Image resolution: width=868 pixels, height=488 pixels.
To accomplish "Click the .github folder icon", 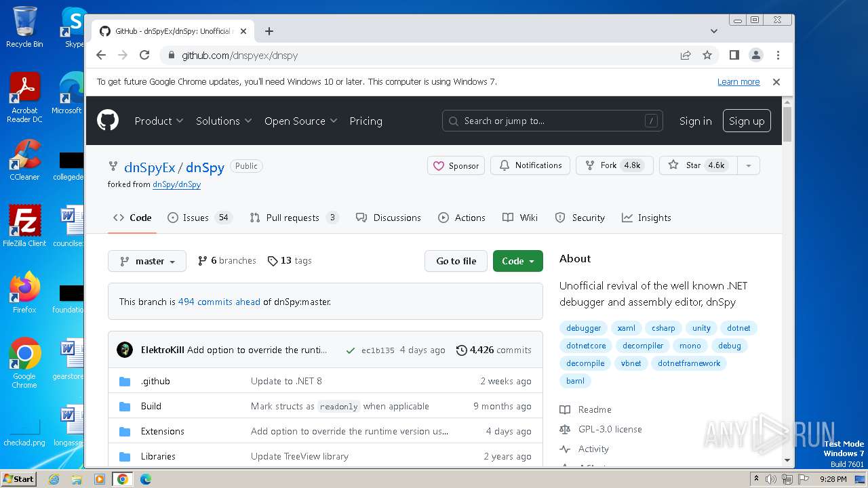I will (125, 382).
